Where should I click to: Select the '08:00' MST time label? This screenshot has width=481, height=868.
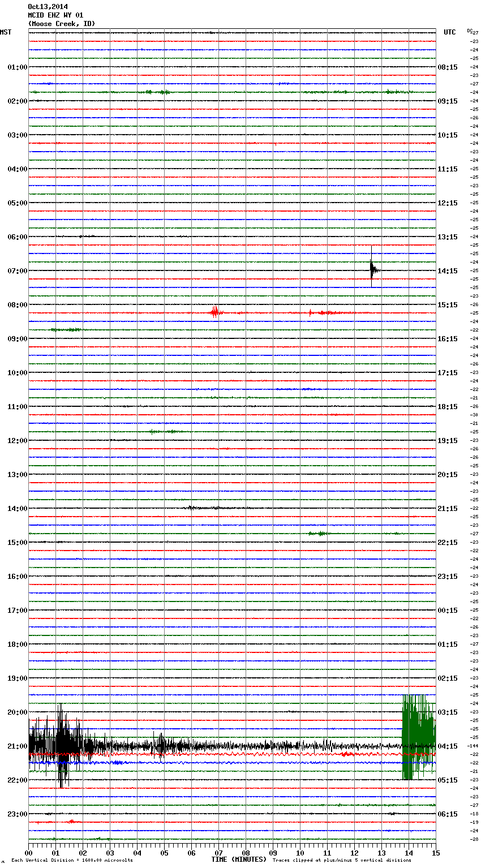[x=18, y=305]
